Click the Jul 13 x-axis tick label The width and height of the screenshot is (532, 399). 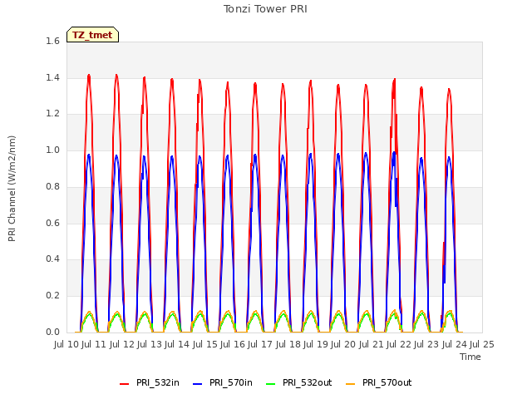pyautogui.click(x=150, y=344)
